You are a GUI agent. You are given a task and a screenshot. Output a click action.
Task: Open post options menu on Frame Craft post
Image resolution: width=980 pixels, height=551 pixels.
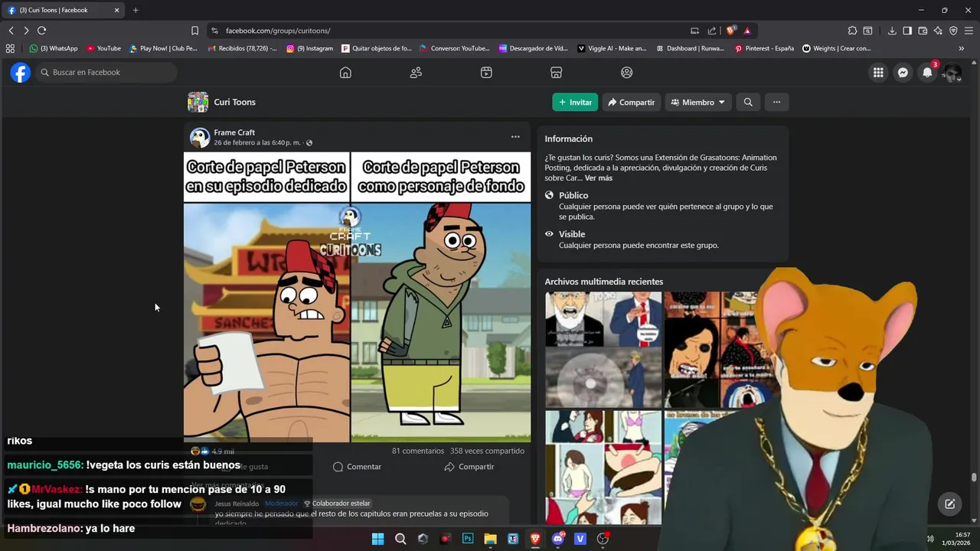(x=515, y=137)
